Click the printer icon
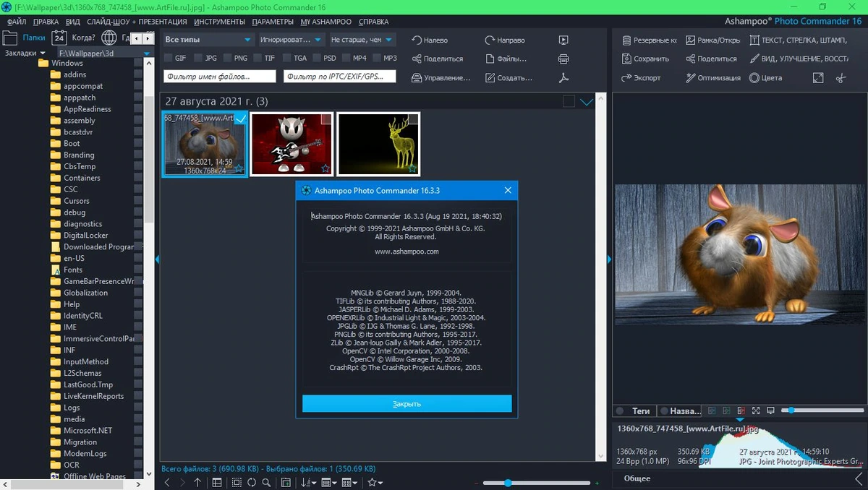Viewport: 868px width, 490px height. point(563,59)
